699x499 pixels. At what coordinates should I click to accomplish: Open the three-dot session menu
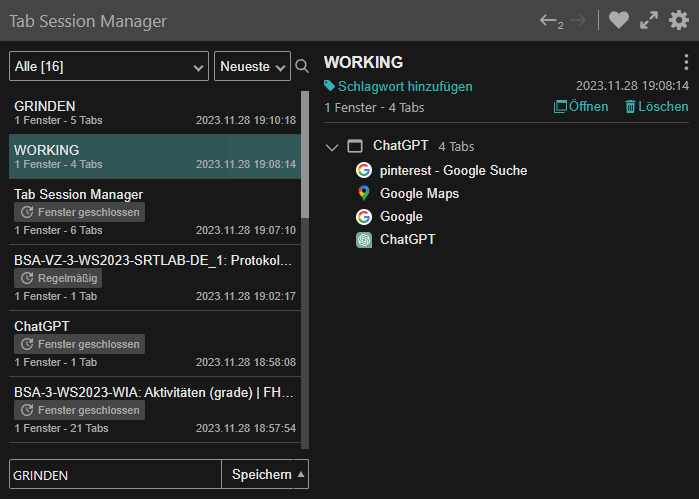685,62
